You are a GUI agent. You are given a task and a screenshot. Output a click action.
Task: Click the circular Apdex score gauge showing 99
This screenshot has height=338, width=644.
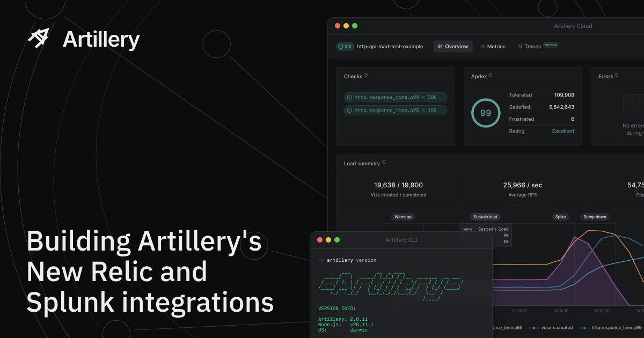(485, 113)
